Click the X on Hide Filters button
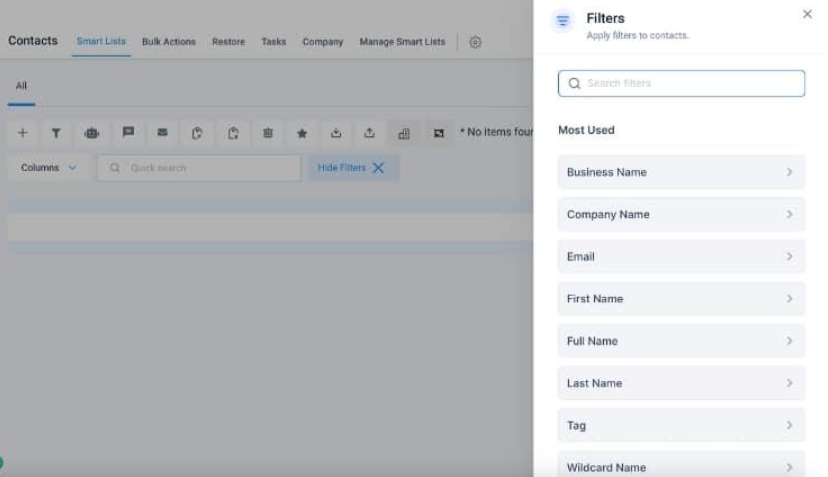 378,167
